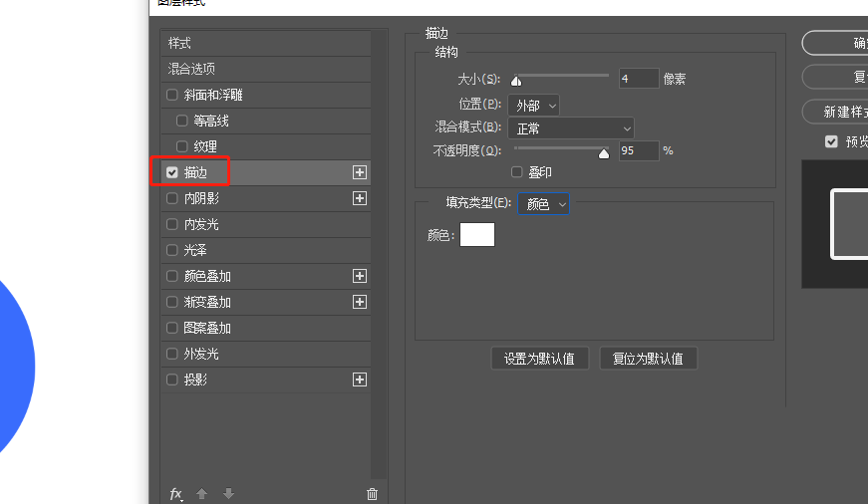Enable the 纹理 checkbox

click(182, 146)
